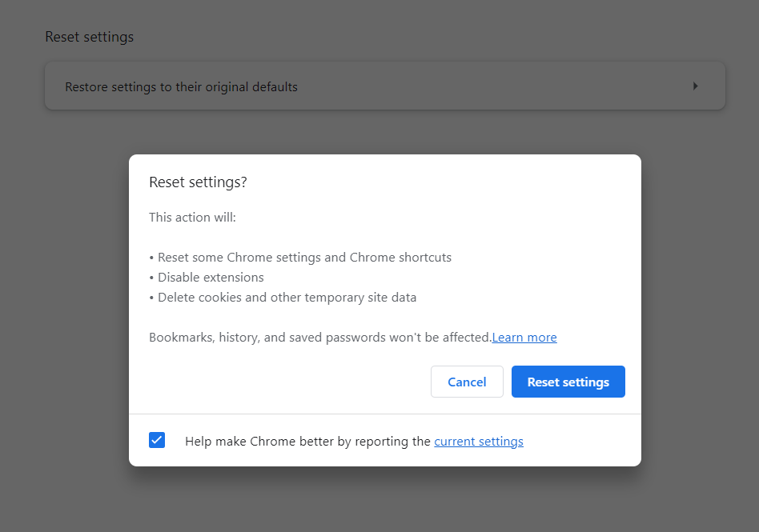Click the arrow on the Restore settings row
The height and width of the screenshot is (532, 759).
click(x=695, y=86)
